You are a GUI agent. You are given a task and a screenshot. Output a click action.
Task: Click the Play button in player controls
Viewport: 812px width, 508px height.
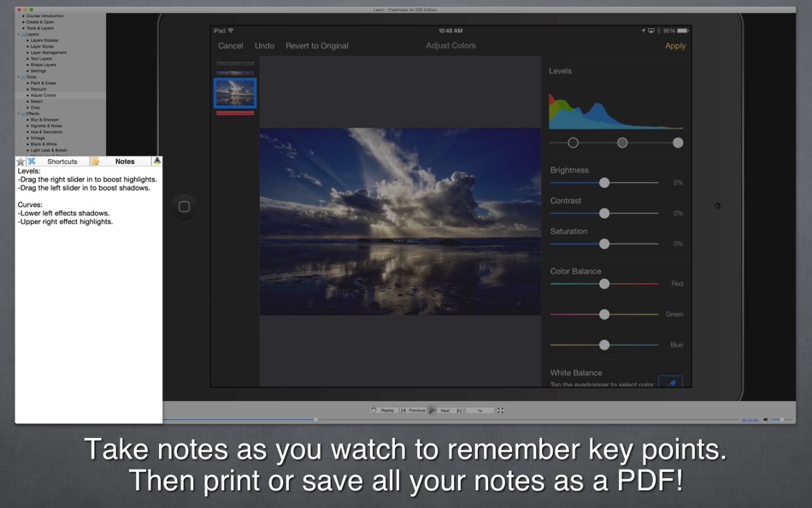pos(432,411)
